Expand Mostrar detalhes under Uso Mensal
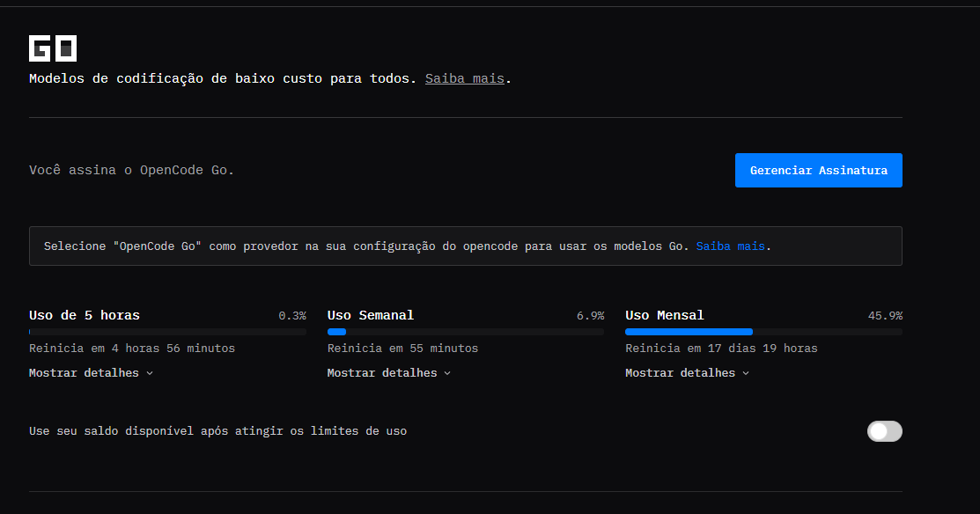 (x=687, y=373)
